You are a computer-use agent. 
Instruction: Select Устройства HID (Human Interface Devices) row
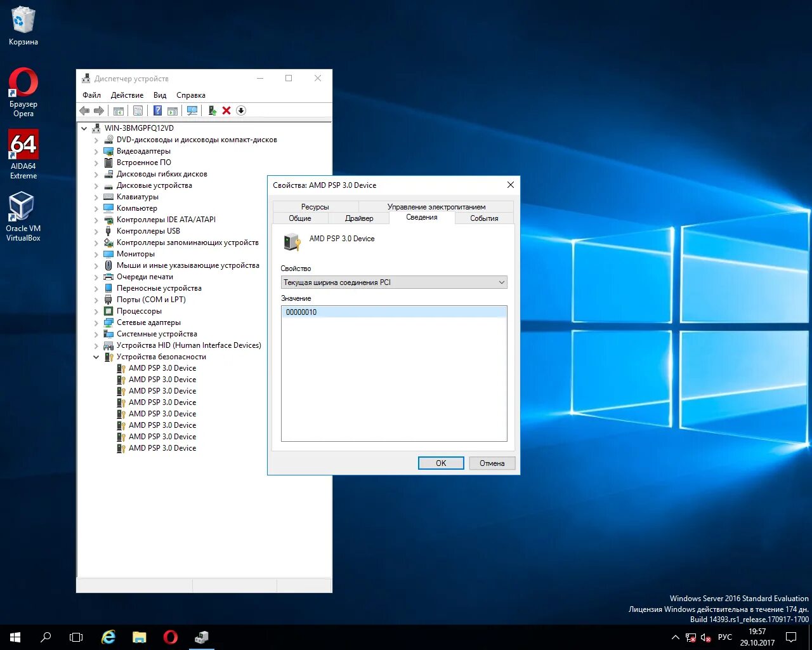point(189,345)
